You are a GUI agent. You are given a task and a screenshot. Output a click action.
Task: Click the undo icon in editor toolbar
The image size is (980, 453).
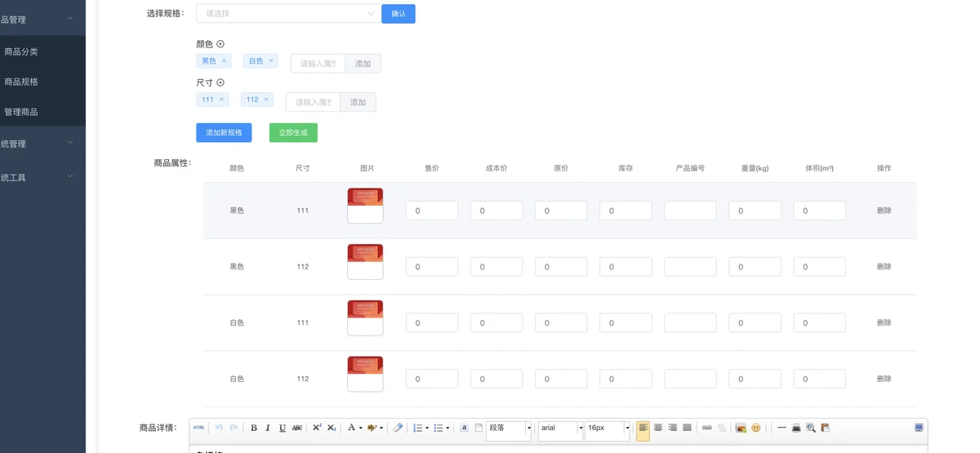219,428
